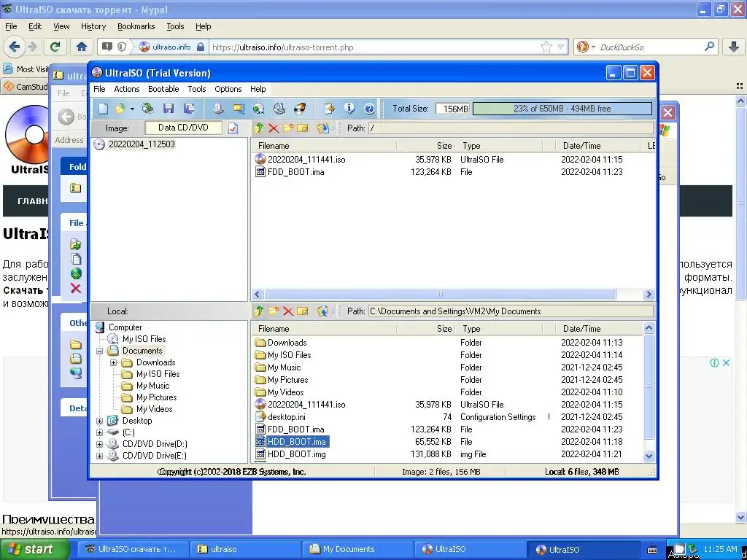Screen dimensions: 747x560
Task: Click the Add Files document icon in toolbar
Action: point(329,109)
